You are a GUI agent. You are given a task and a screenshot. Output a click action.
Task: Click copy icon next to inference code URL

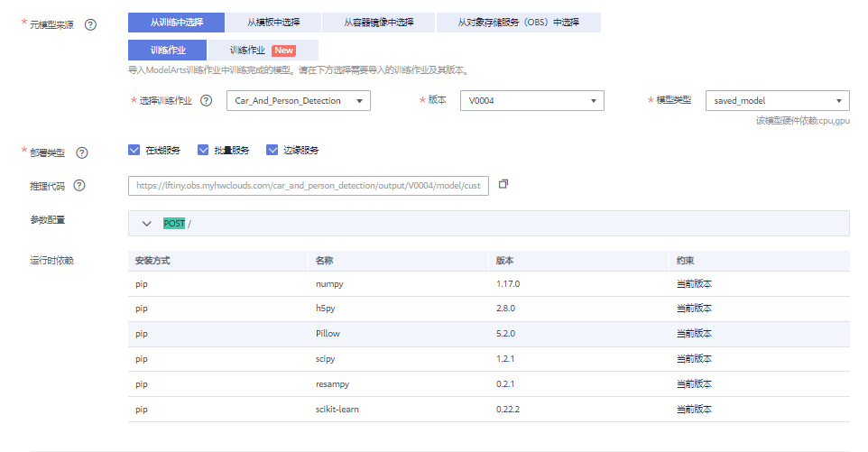click(503, 184)
